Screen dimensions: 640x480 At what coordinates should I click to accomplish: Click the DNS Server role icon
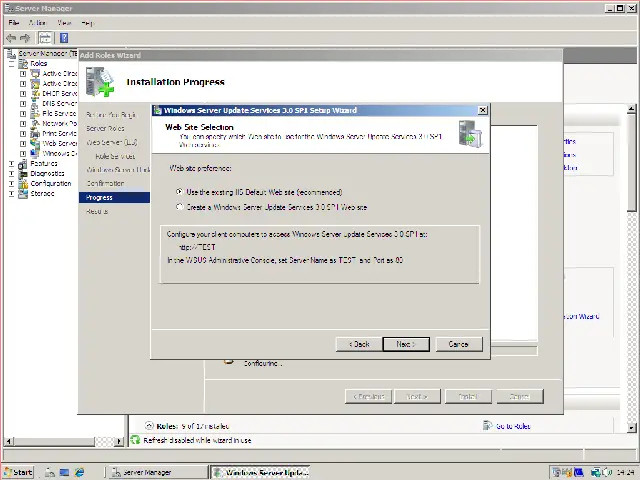36,104
